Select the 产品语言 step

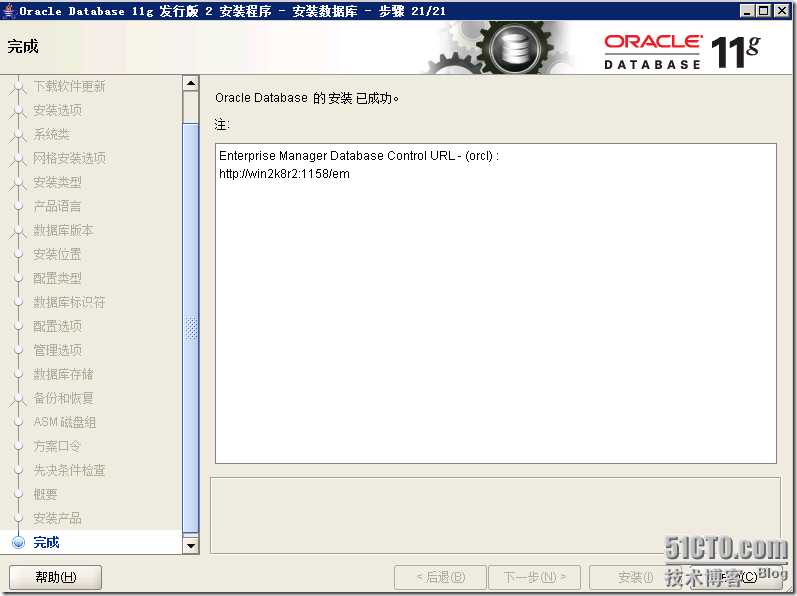(57, 206)
